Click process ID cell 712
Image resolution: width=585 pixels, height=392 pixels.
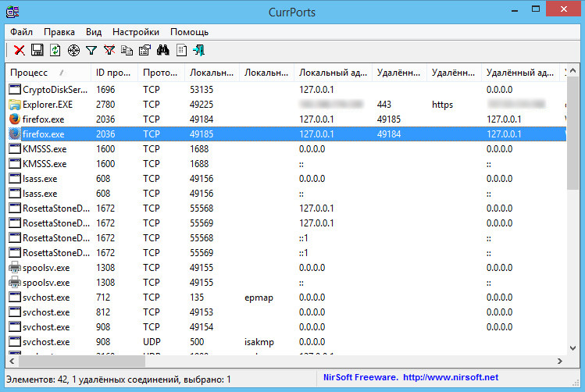(103, 298)
